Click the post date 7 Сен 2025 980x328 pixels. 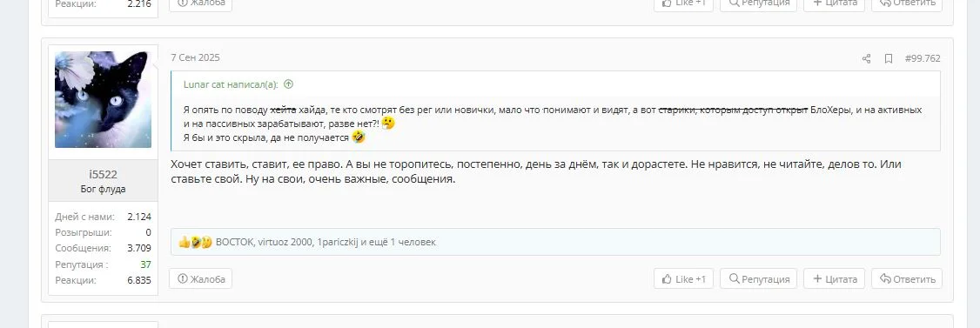pyautogui.click(x=196, y=57)
